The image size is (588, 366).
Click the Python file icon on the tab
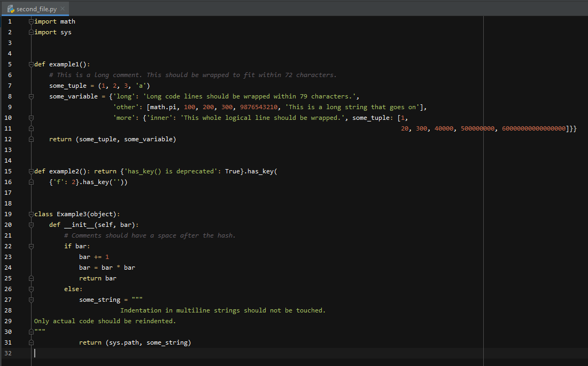(x=11, y=9)
